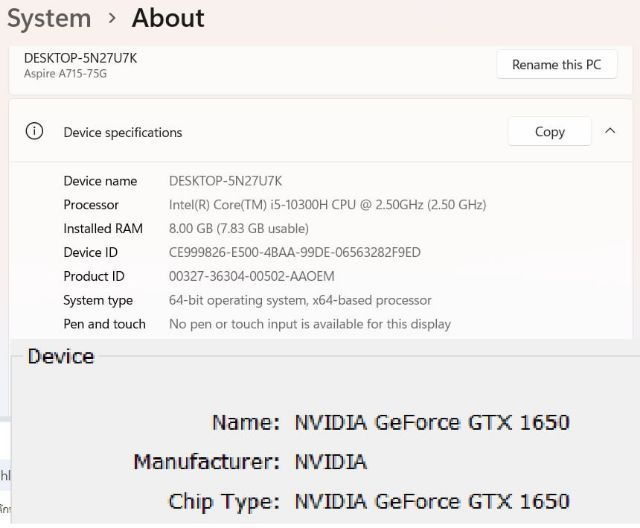Select the Device ID value CE999826-E500-4BAA-99DE-06563282F9ED
The height and width of the screenshot is (528, 640).
295,252
